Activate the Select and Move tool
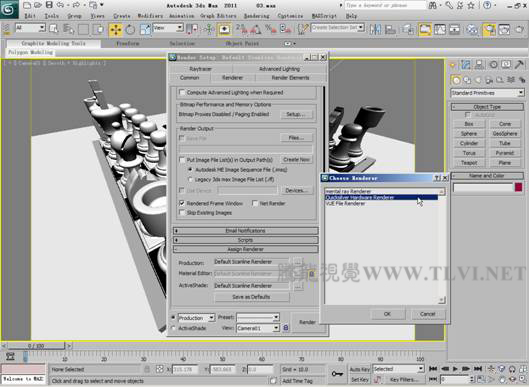The width and height of the screenshot is (529, 387). pos(116,30)
